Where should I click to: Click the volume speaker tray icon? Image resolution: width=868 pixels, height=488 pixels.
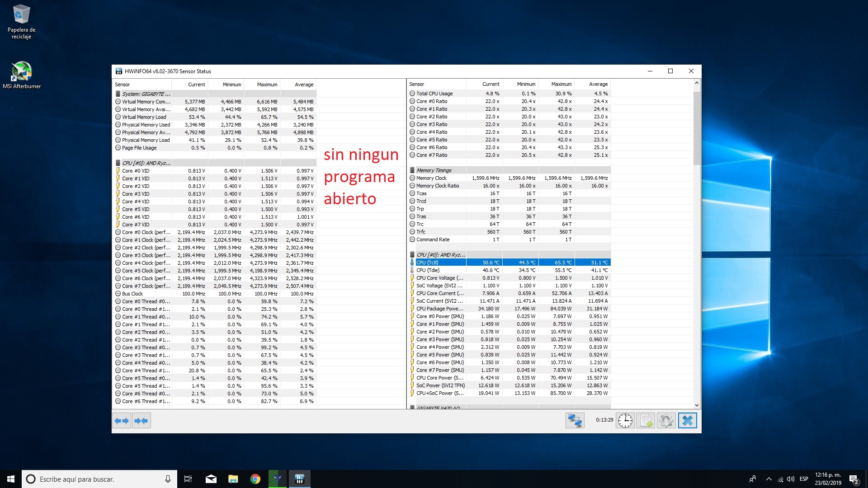[x=791, y=479]
